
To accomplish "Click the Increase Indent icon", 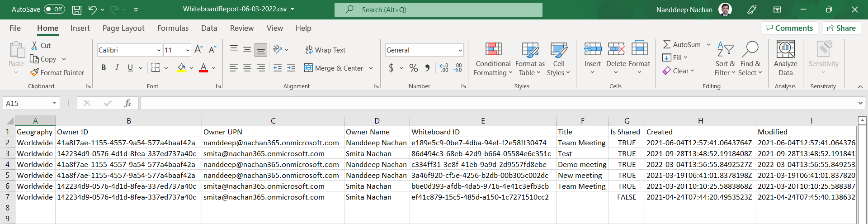I will point(291,68).
